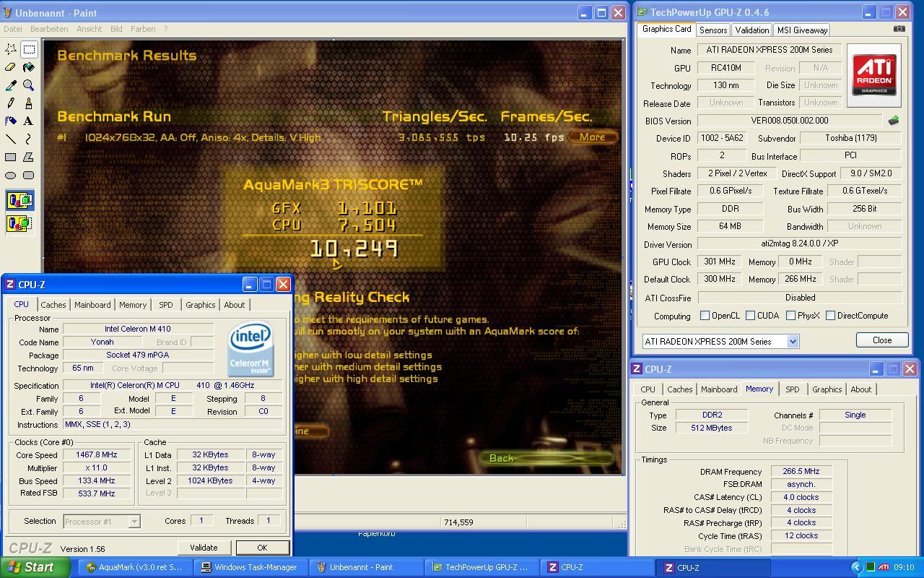This screenshot has height=578, width=924.
Task: Click the CAS# Latency 4.0 clocks field
Action: (x=801, y=497)
